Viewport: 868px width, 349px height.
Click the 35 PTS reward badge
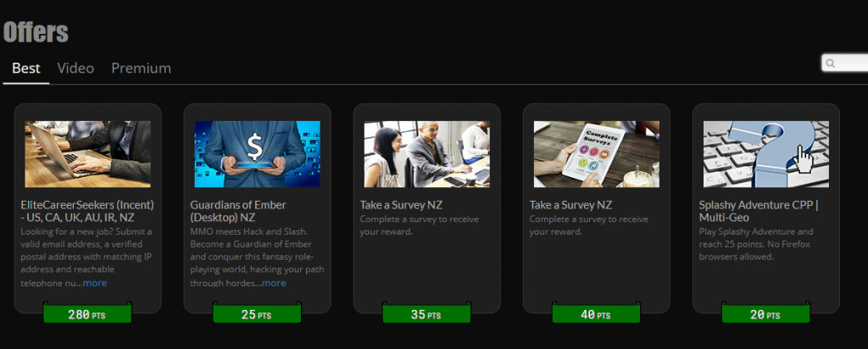427,313
